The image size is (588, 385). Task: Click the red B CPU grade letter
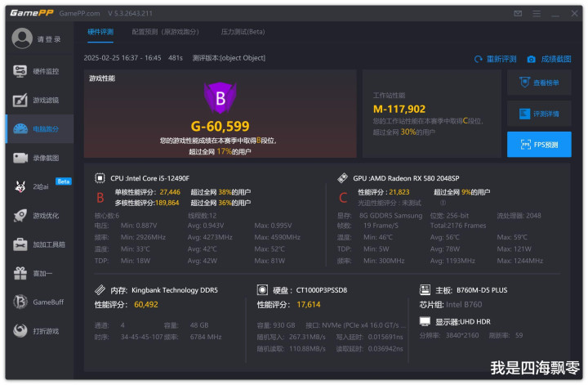pos(100,197)
